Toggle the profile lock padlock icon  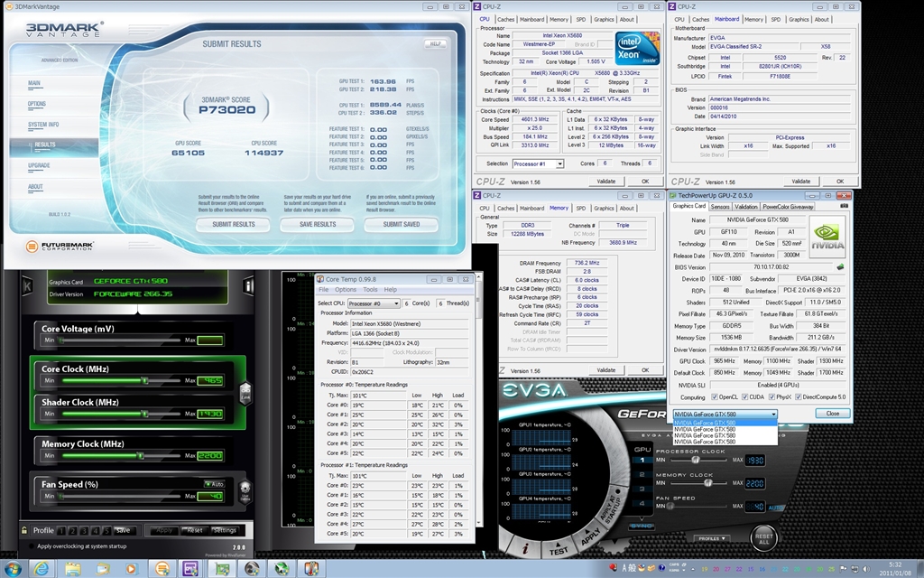coord(24,530)
